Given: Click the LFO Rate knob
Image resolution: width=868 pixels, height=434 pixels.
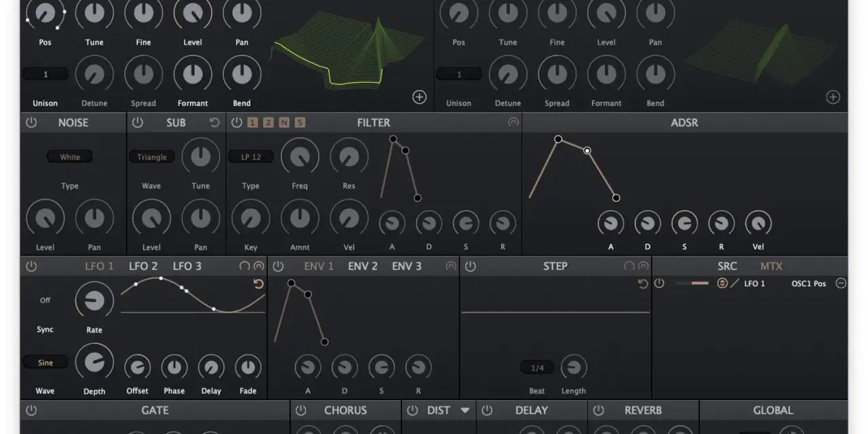Looking at the screenshot, I should [94, 301].
